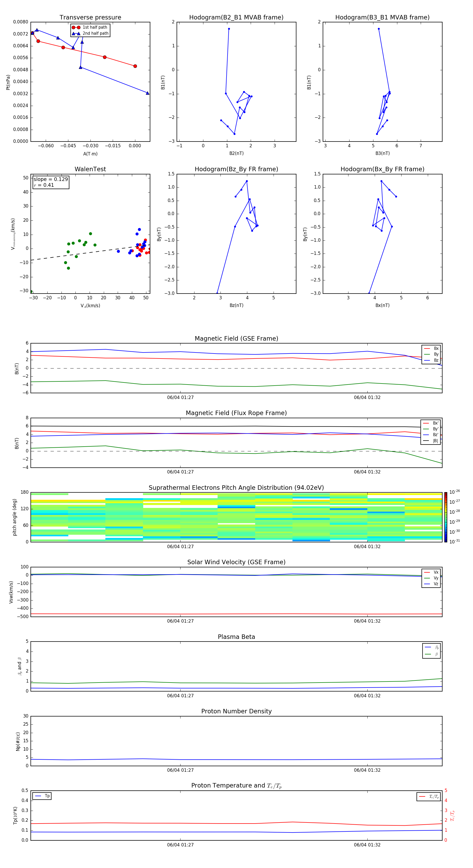This screenshot has height=868, width=473.
Task: Click the '10^-31' colorbar tick label
Action: click(x=455, y=542)
